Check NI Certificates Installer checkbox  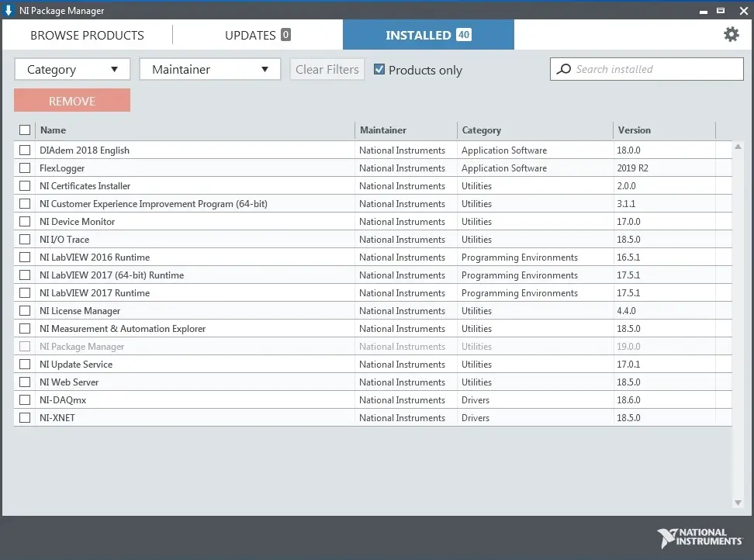tap(25, 185)
